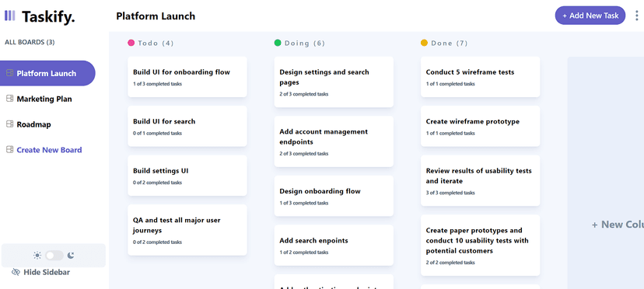Click the board icon beside Marketing Plan
Viewport: 644px width, 289px height.
tap(9, 99)
